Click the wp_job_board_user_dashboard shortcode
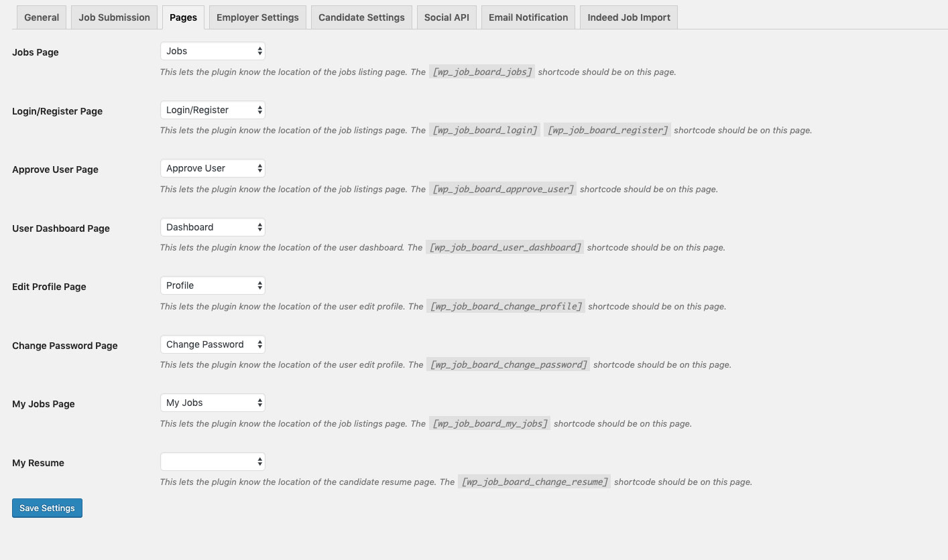The width and height of the screenshot is (948, 560). point(505,247)
